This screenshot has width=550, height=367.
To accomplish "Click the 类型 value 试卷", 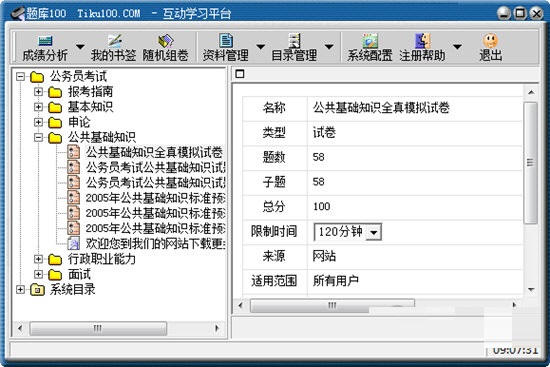I will click(324, 133).
